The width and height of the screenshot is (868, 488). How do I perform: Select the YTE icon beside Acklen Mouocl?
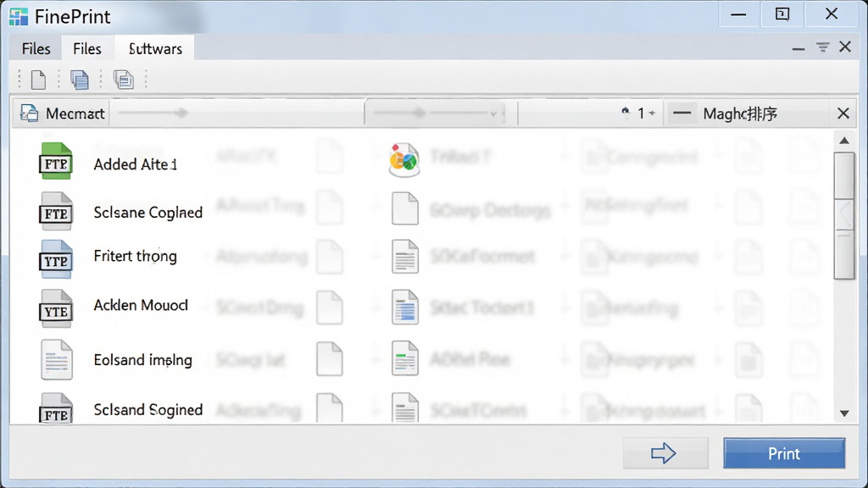(x=55, y=308)
